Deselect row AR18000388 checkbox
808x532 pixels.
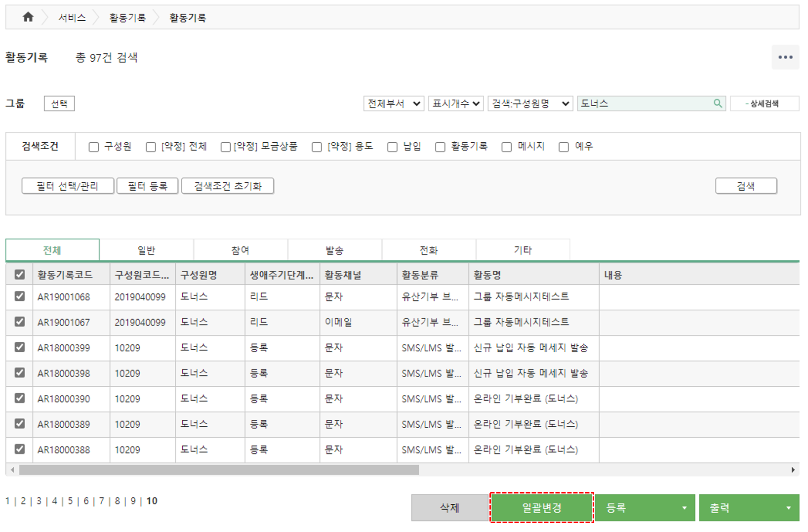tap(20, 449)
